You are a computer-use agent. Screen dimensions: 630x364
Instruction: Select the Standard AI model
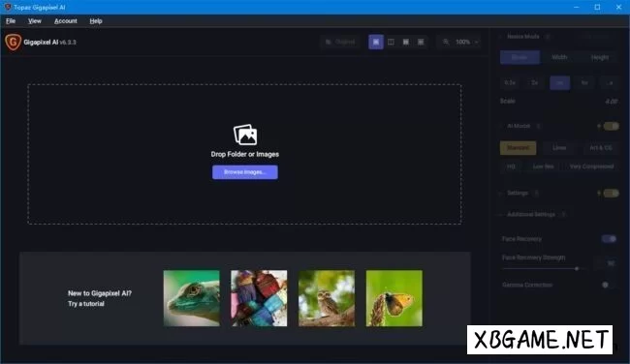click(x=518, y=148)
